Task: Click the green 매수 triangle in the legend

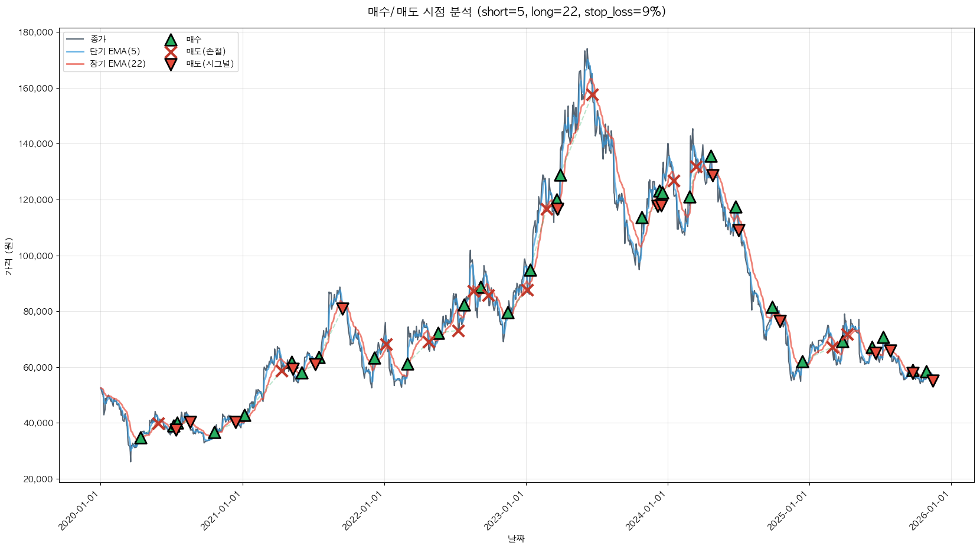Action: pos(171,40)
